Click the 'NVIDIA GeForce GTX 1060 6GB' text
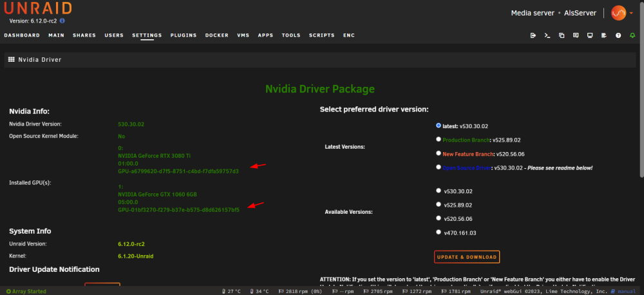644x295 pixels. coord(156,195)
